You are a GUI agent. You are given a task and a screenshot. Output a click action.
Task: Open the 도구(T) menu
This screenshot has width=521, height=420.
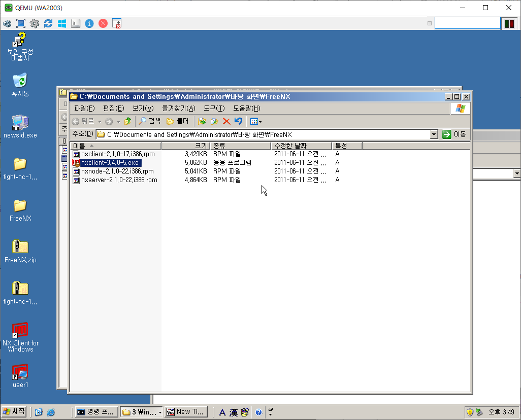pyautogui.click(x=214, y=108)
